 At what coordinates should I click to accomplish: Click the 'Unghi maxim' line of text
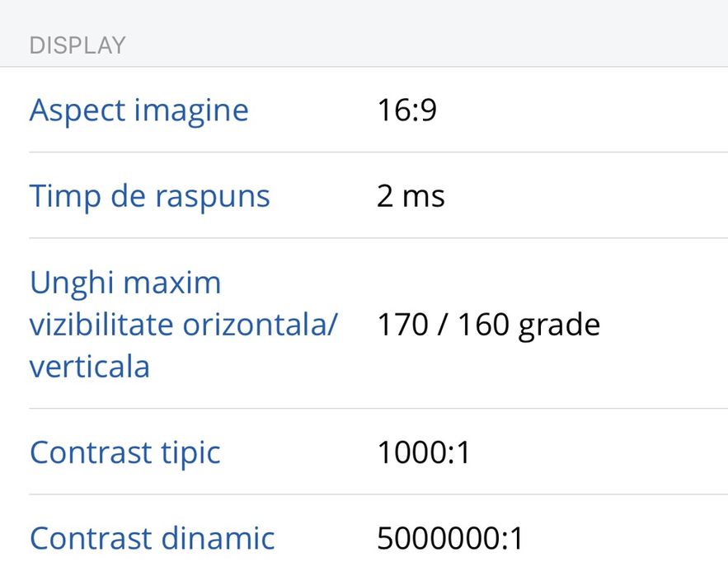tap(125, 283)
